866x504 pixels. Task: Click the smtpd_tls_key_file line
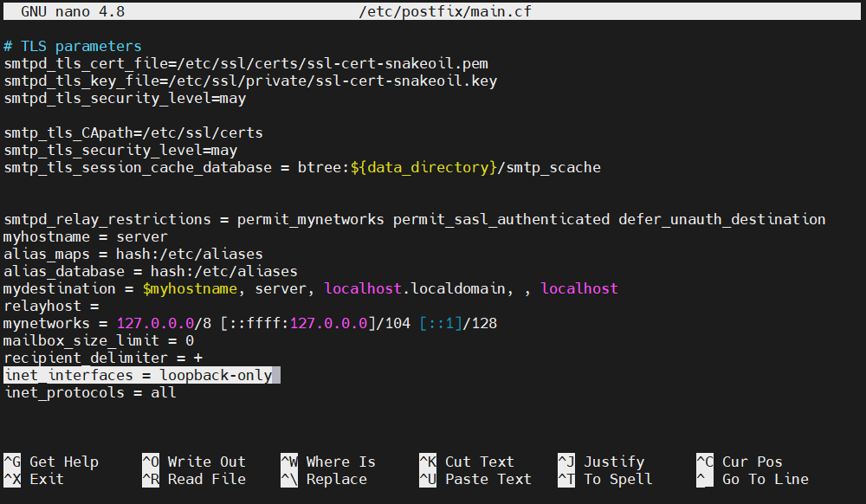250,81
